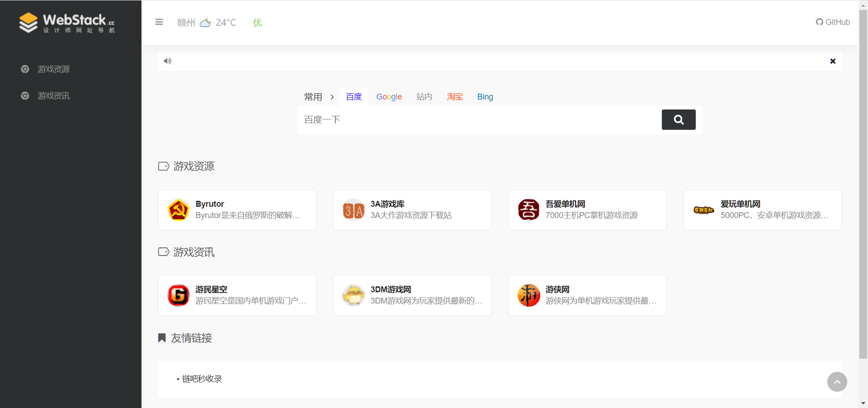The height and width of the screenshot is (408, 868).
Task: Open the Byrutor site card
Action: (x=237, y=210)
